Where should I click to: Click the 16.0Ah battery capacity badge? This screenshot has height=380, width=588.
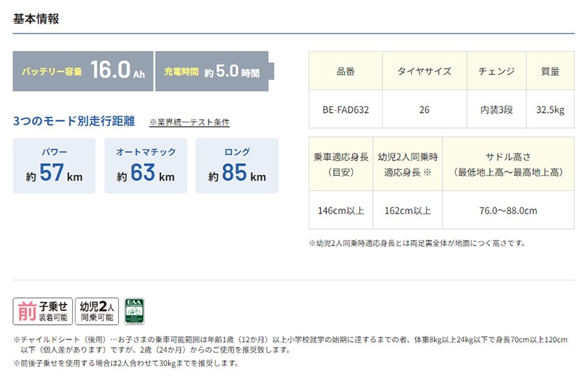[83, 71]
